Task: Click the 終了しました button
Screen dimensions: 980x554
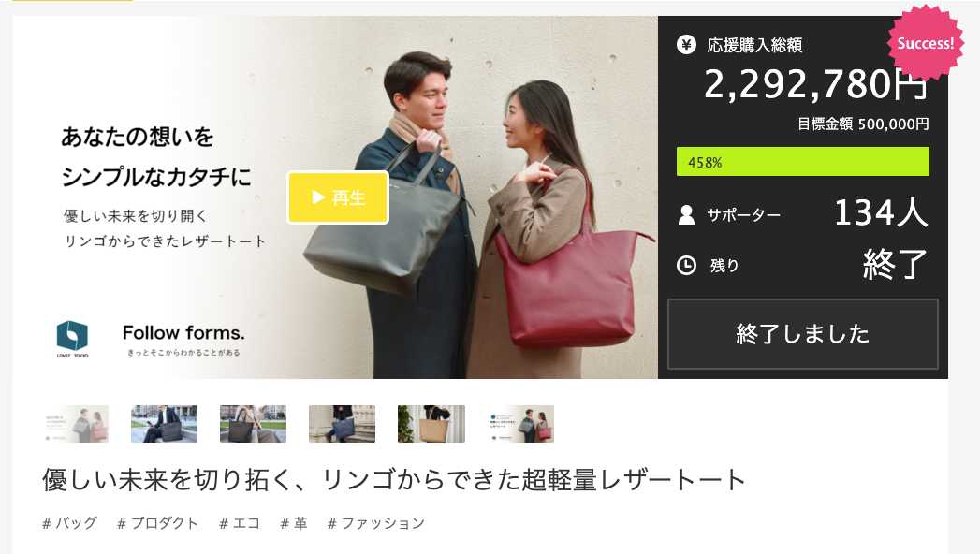Action: [x=802, y=333]
